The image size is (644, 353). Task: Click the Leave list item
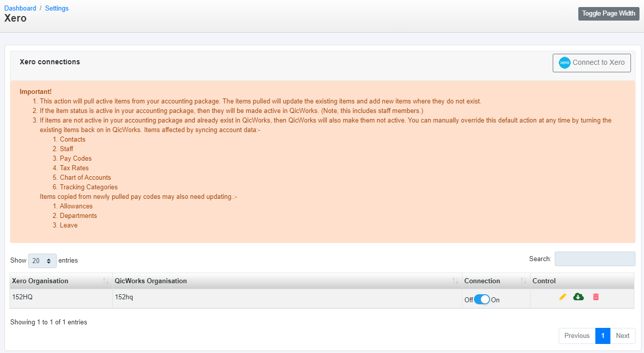click(69, 225)
